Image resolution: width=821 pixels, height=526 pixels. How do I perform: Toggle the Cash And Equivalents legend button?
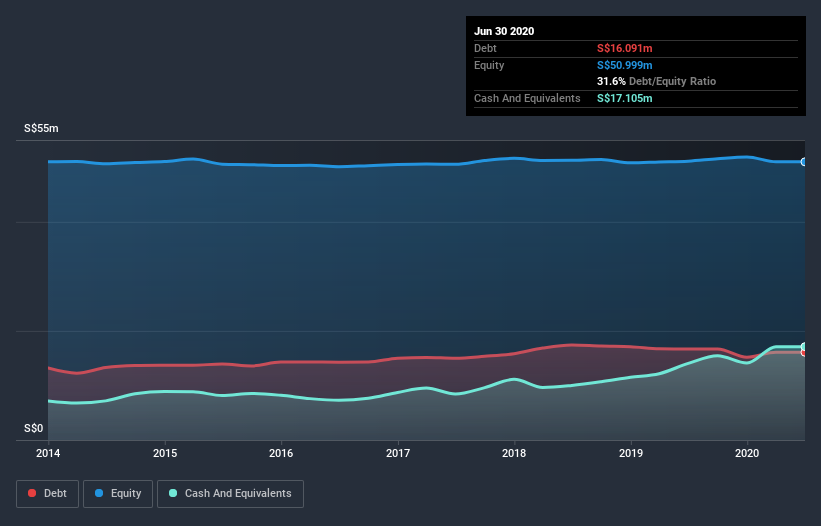pyautogui.click(x=230, y=494)
